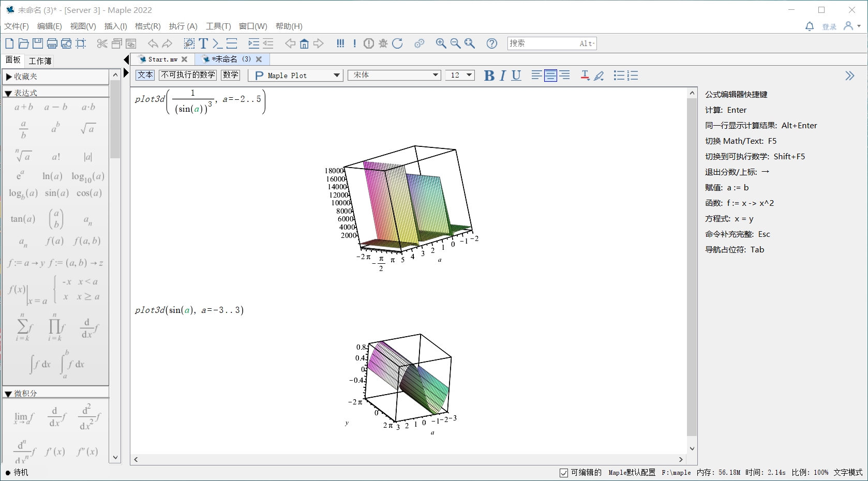Collapse the 微积分 palette
The image size is (868, 481).
pos(8,394)
